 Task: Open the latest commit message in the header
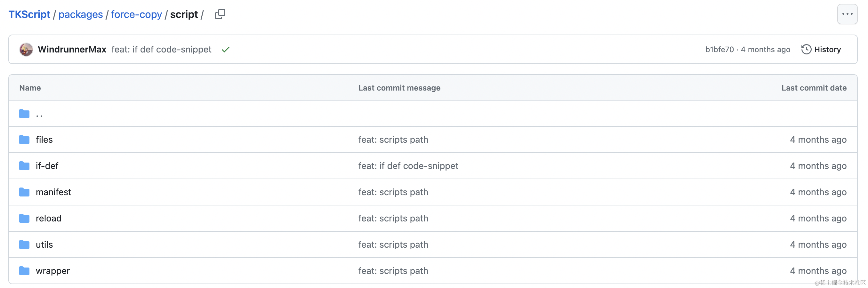click(161, 50)
